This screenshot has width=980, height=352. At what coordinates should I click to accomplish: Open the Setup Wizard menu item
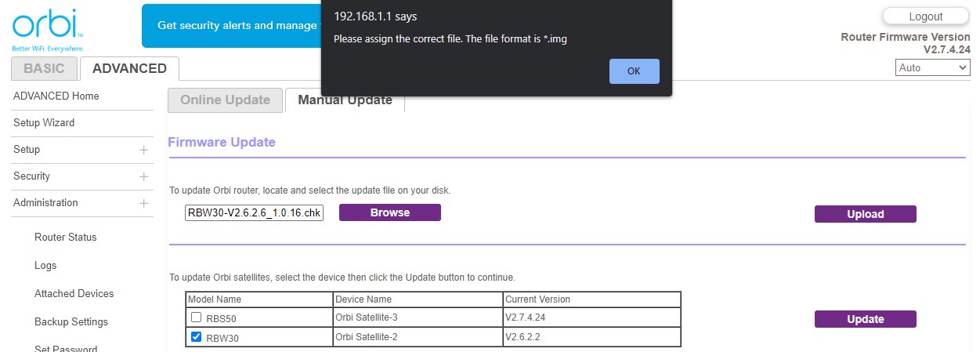[x=44, y=123]
